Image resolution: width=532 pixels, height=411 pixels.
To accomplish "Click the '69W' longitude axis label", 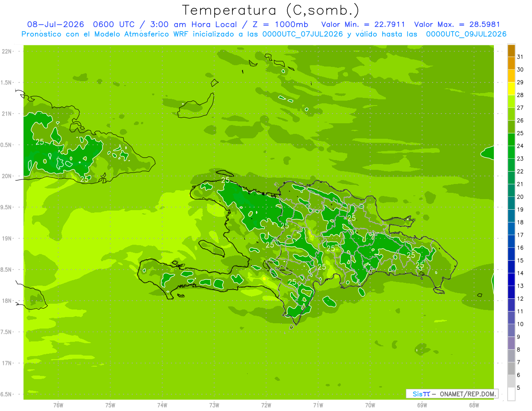I will coord(422,405).
